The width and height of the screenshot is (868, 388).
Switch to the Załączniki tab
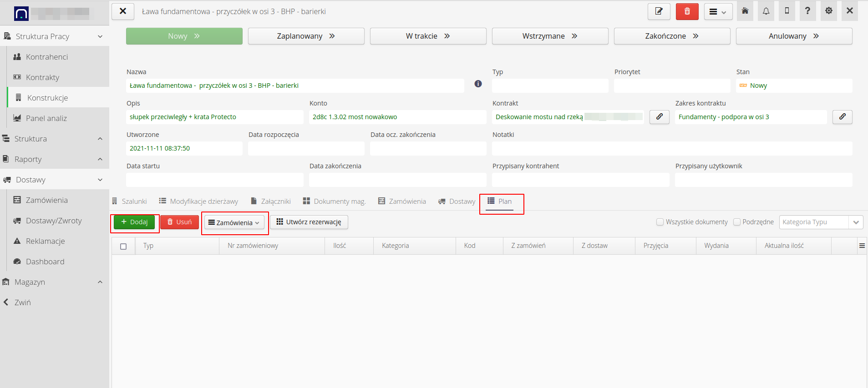[x=271, y=202]
